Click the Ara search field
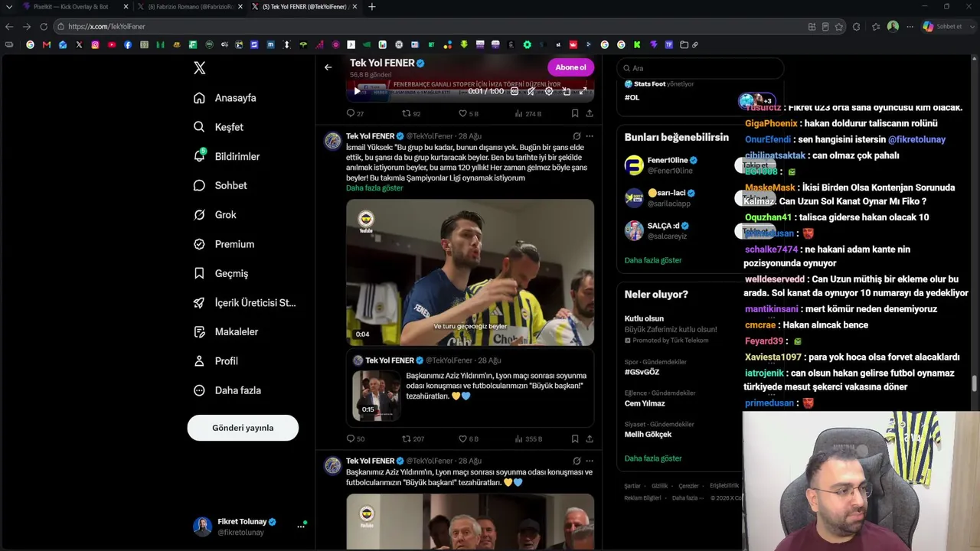Screen dimensions: 980x551 (701, 68)
